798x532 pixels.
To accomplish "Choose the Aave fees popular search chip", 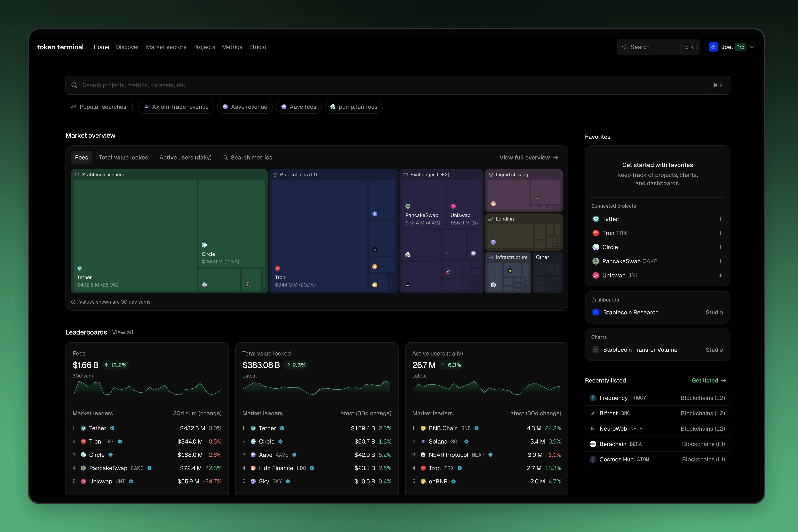I will [x=299, y=107].
